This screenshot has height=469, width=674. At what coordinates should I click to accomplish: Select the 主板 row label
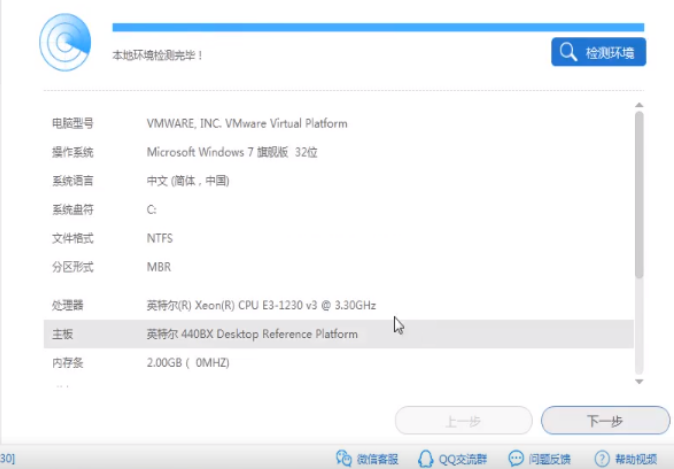(x=63, y=334)
